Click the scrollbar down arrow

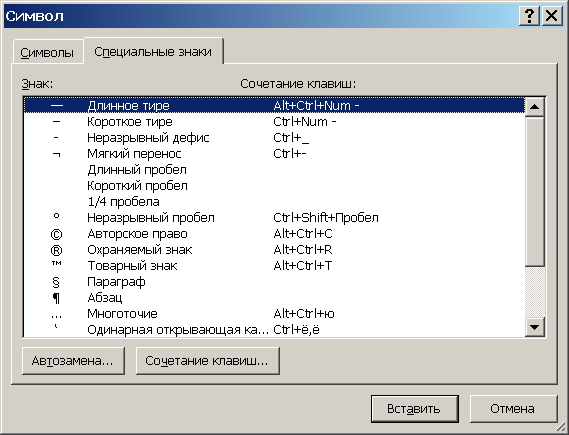[535, 327]
